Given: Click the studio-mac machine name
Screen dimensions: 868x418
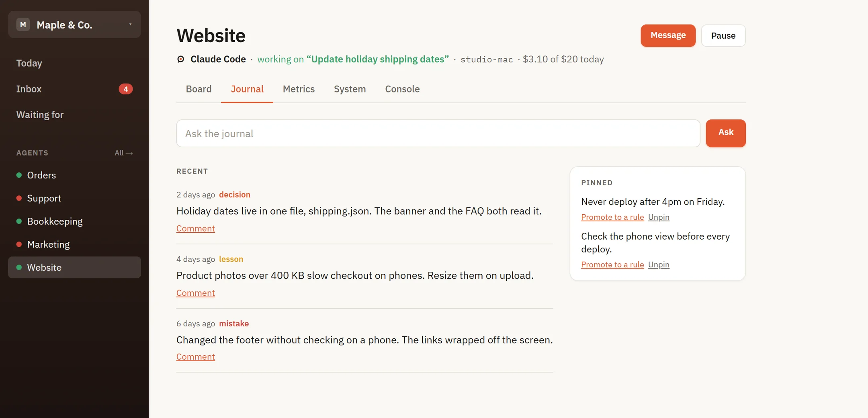Looking at the screenshot, I should pyautogui.click(x=487, y=59).
